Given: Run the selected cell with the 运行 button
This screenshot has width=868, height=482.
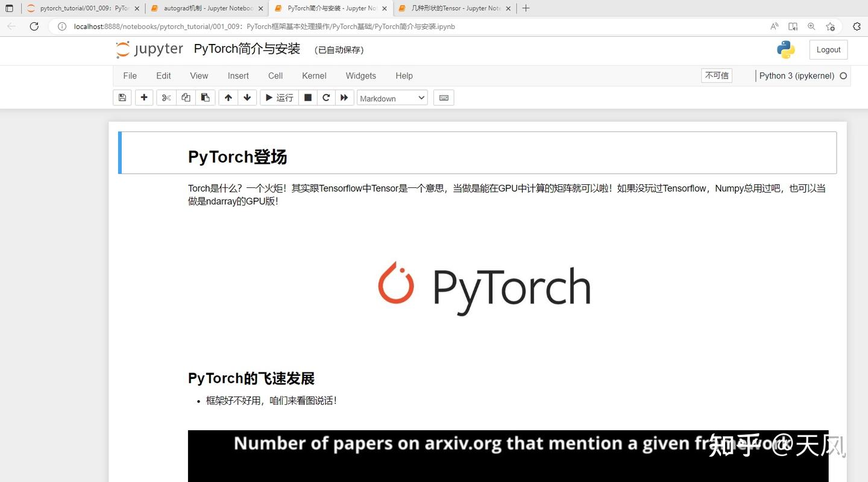Looking at the screenshot, I should [278, 97].
